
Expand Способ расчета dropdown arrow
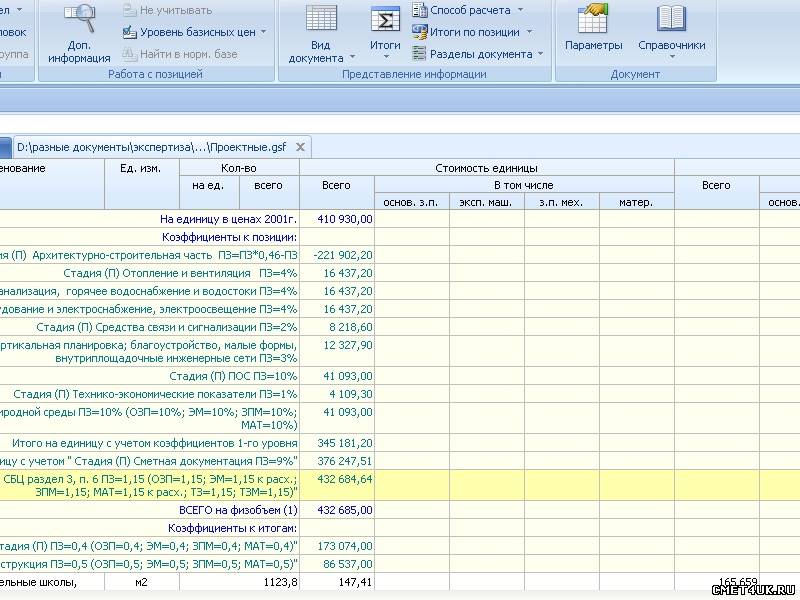click(520, 10)
